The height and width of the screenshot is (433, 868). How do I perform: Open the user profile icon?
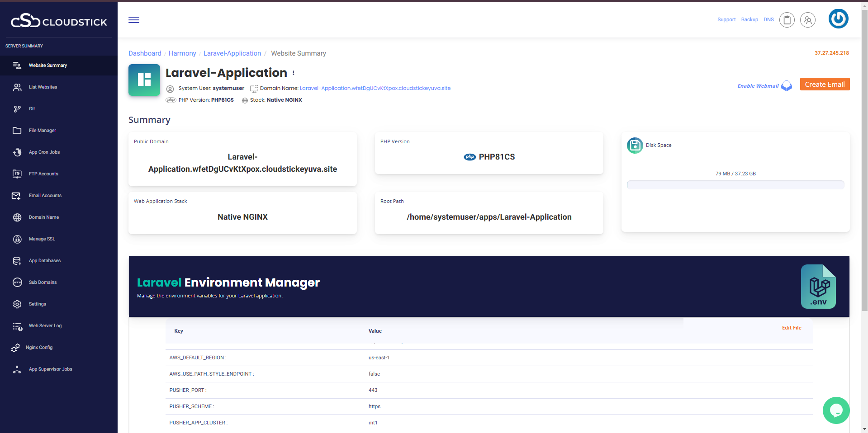(x=808, y=20)
